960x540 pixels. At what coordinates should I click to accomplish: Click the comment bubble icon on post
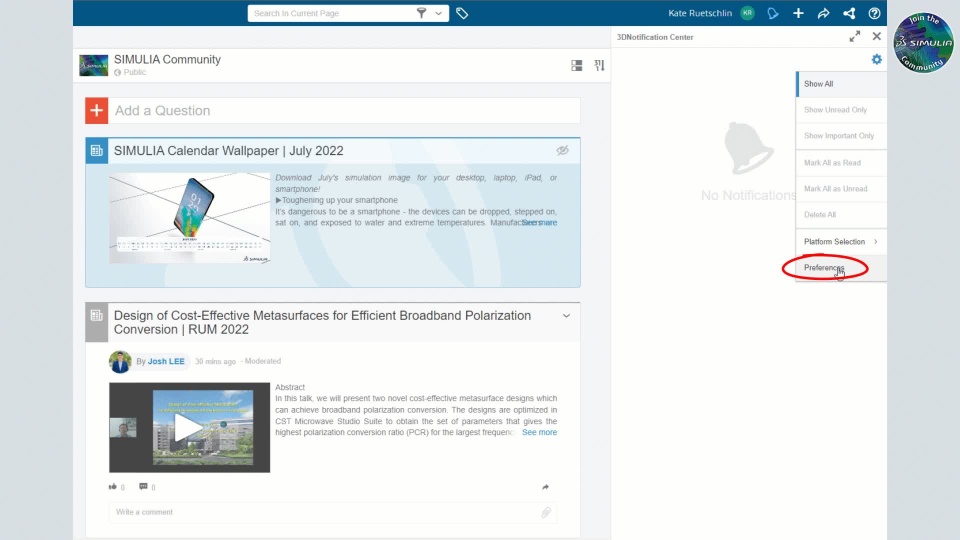(x=143, y=487)
